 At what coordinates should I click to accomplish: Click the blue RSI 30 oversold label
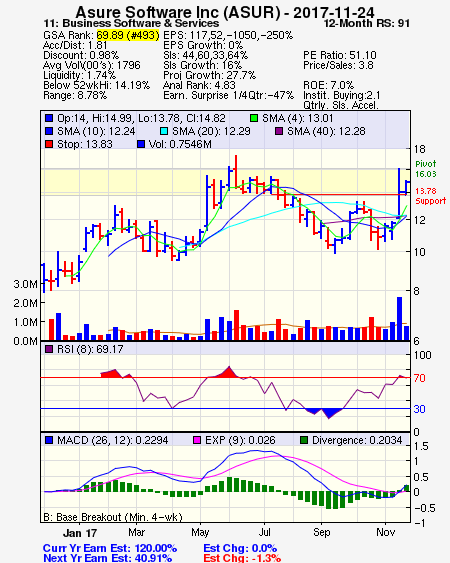click(419, 409)
